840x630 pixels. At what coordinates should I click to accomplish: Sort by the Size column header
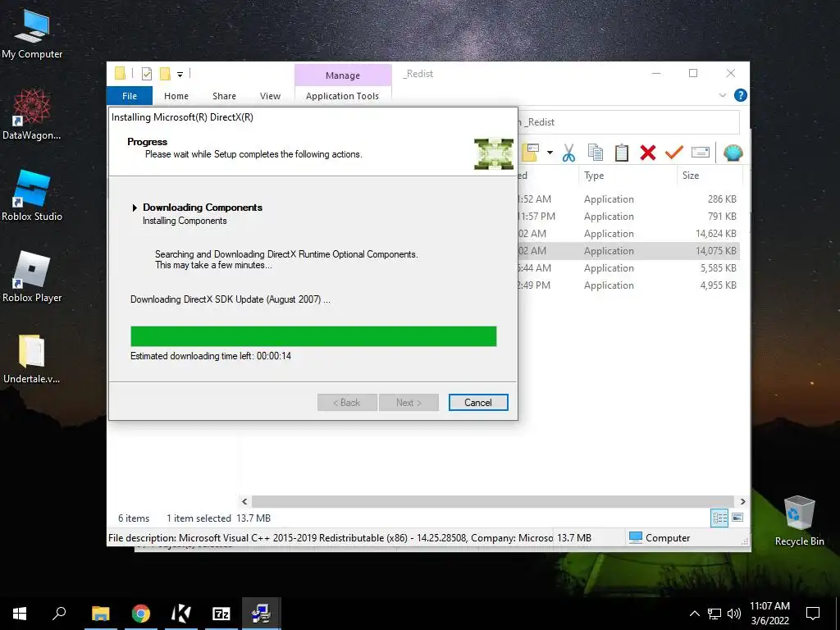click(710, 176)
